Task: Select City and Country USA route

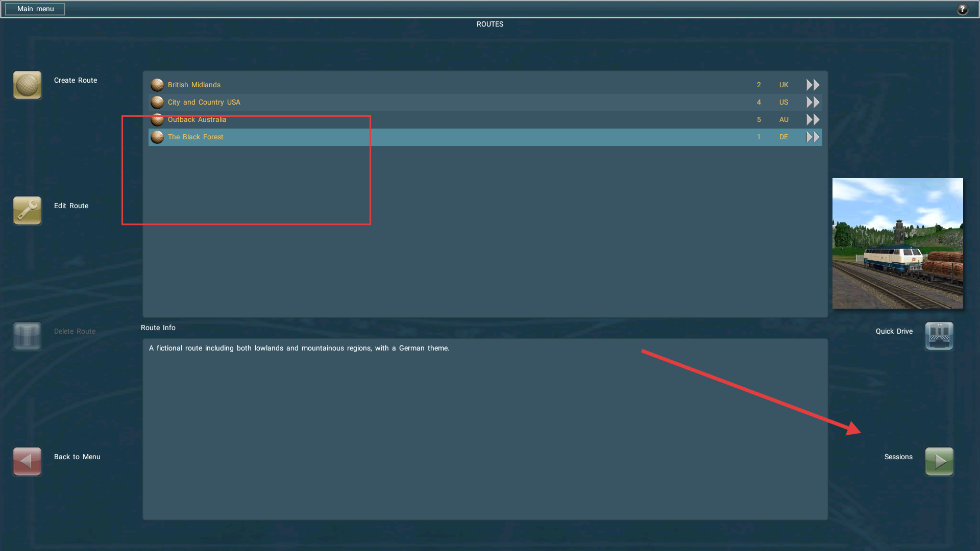Action: click(x=204, y=102)
